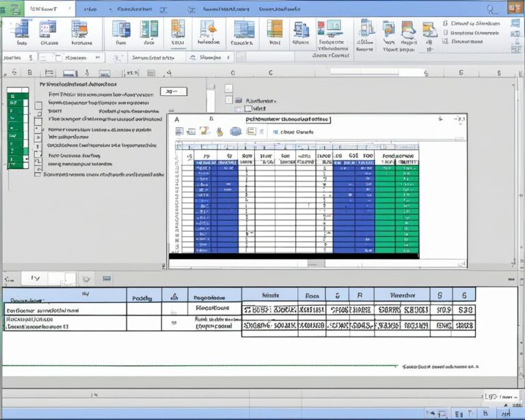Viewport: 525px width, 420px height.
Task: Click the orange table icon in the ribbon
Action: coord(274,29)
